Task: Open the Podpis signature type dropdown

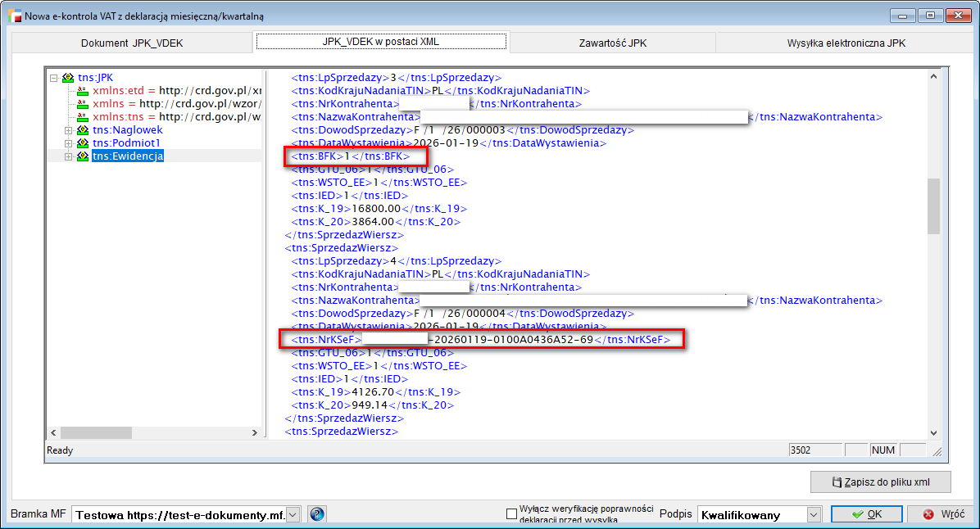Action: click(813, 515)
